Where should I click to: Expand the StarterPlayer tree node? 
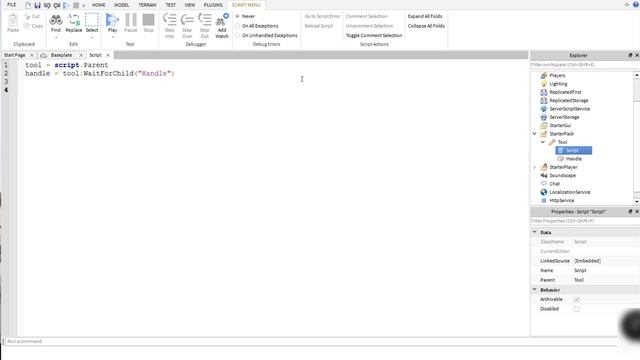pos(535,167)
